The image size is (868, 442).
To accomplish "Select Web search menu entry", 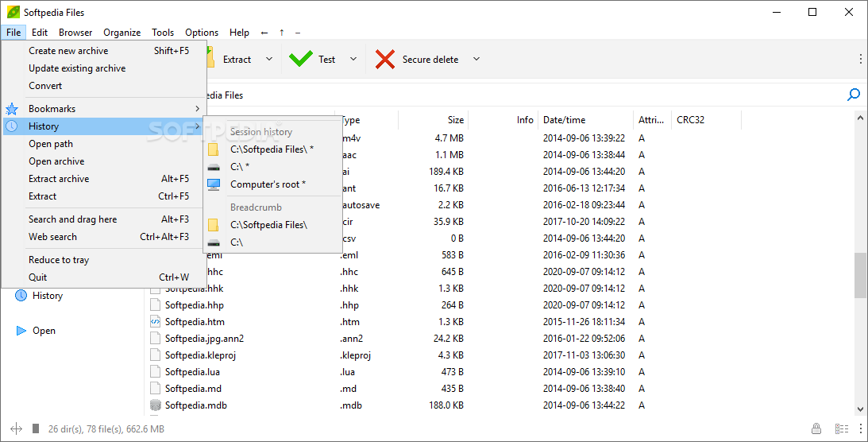I will 105,237.
